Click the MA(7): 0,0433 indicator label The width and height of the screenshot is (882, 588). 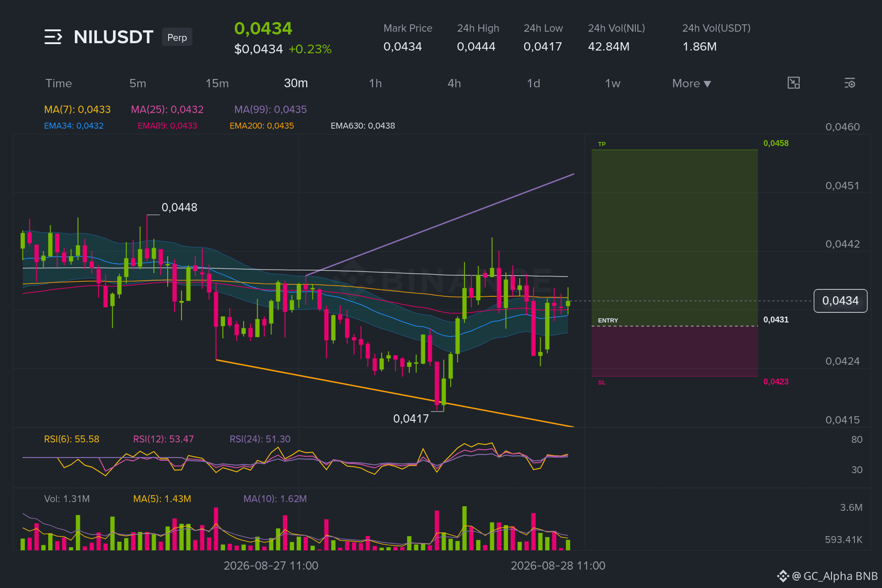(77, 109)
